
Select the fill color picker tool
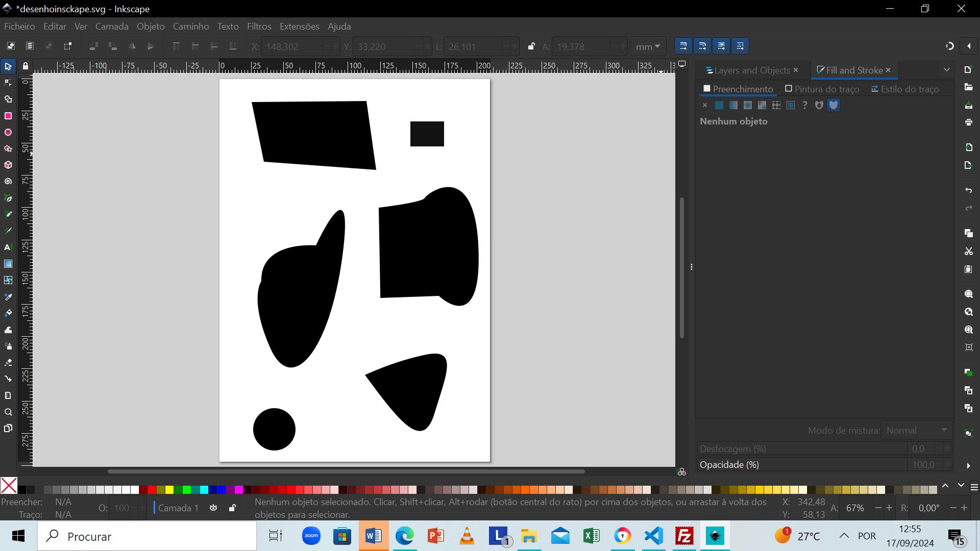click(x=9, y=297)
